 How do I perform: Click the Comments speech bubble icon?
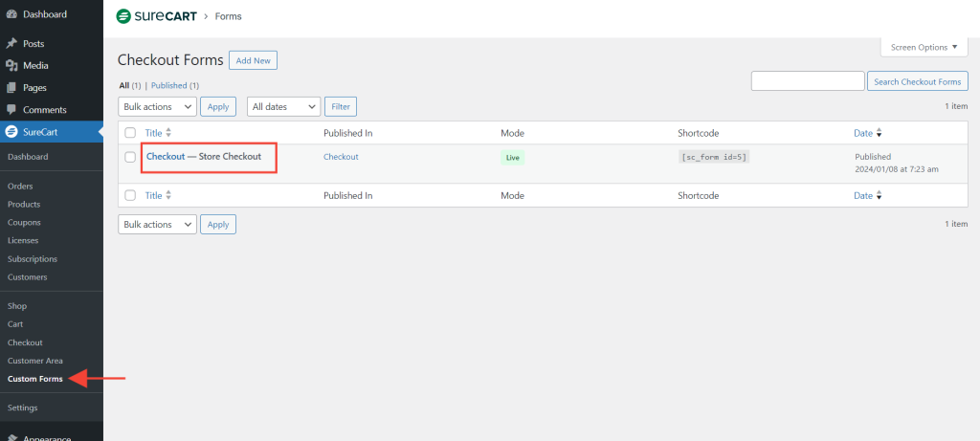point(11,110)
